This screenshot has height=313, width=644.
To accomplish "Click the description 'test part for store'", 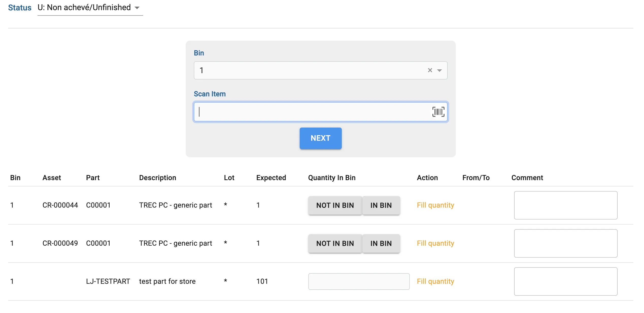I will 167,281.
